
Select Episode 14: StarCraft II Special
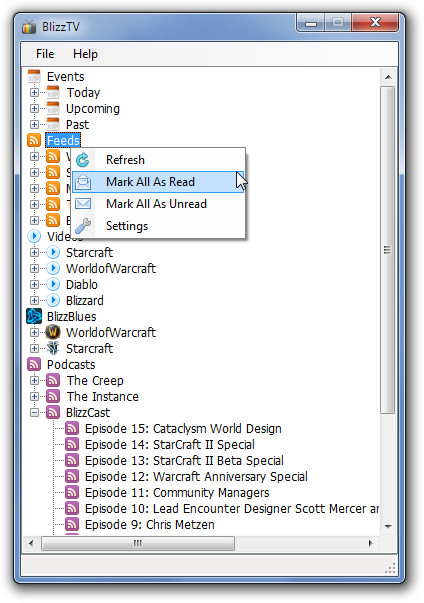[170, 444]
